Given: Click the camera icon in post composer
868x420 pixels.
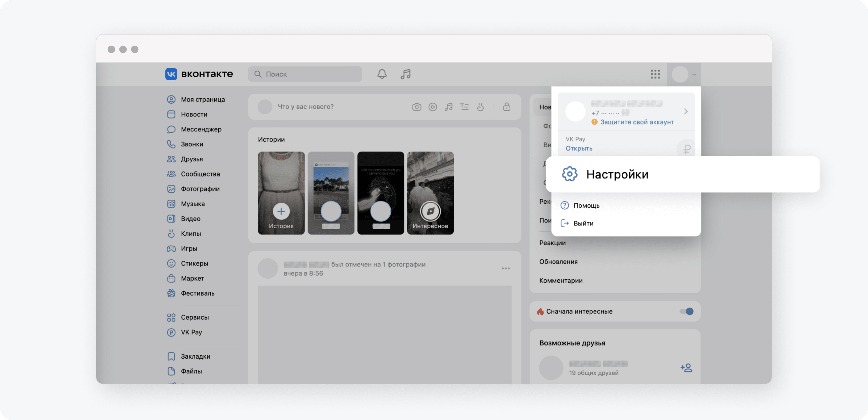Looking at the screenshot, I should [x=416, y=107].
